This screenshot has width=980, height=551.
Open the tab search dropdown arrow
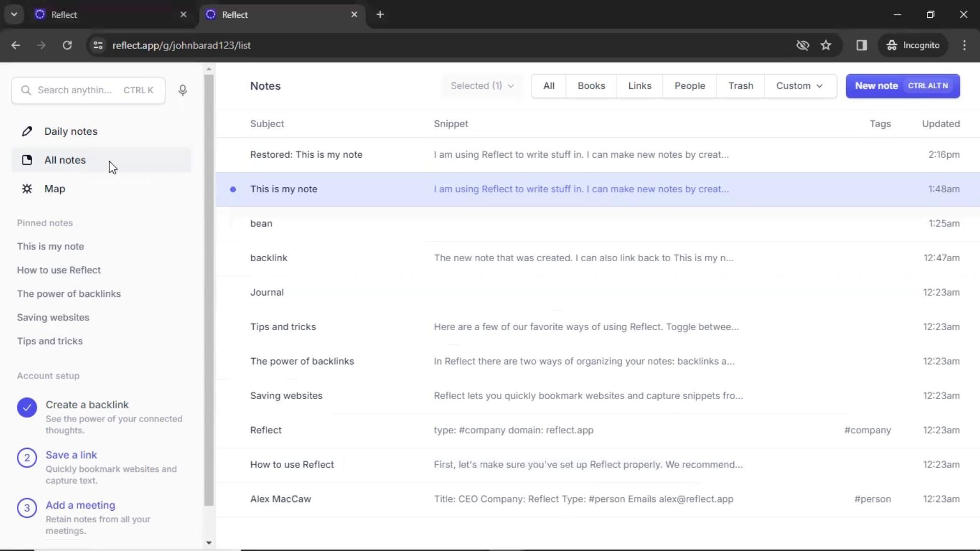(14, 15)
